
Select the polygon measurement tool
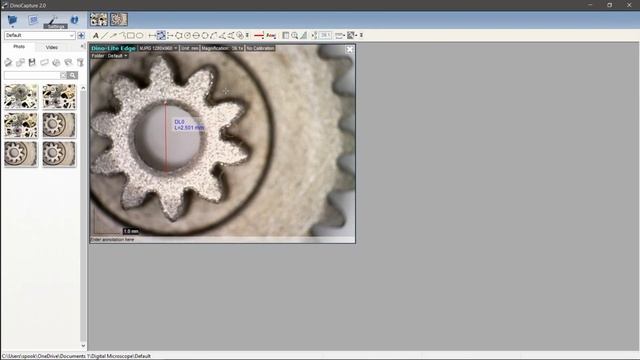tap(178, 36)
